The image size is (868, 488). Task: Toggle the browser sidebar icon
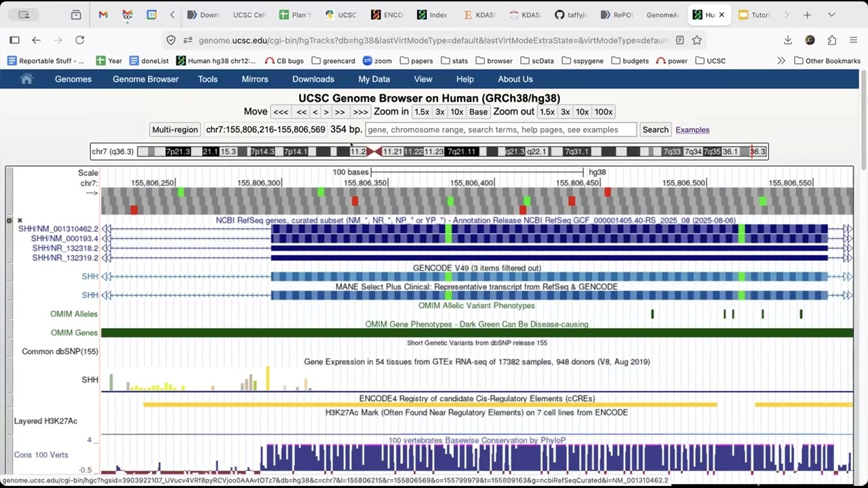(x=14, y=40)
